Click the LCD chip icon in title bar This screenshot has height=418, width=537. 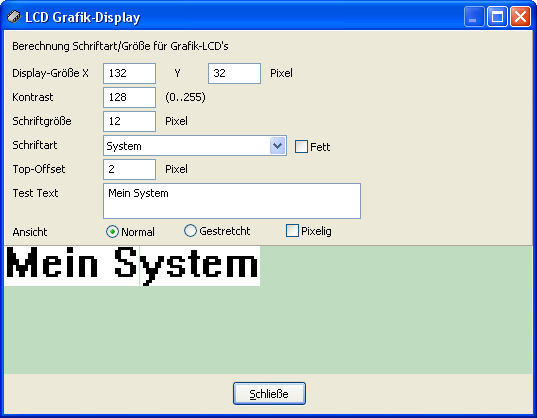[14, 16]
